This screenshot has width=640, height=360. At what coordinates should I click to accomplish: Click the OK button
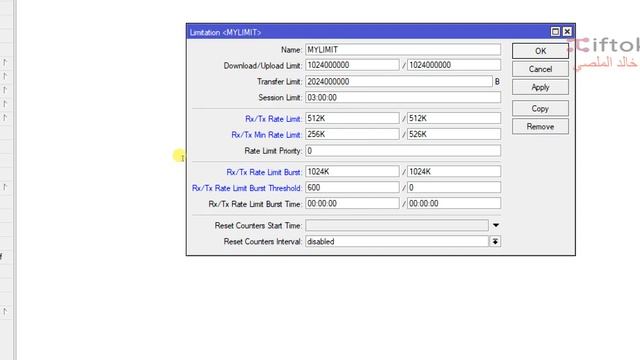click(540, 51)
